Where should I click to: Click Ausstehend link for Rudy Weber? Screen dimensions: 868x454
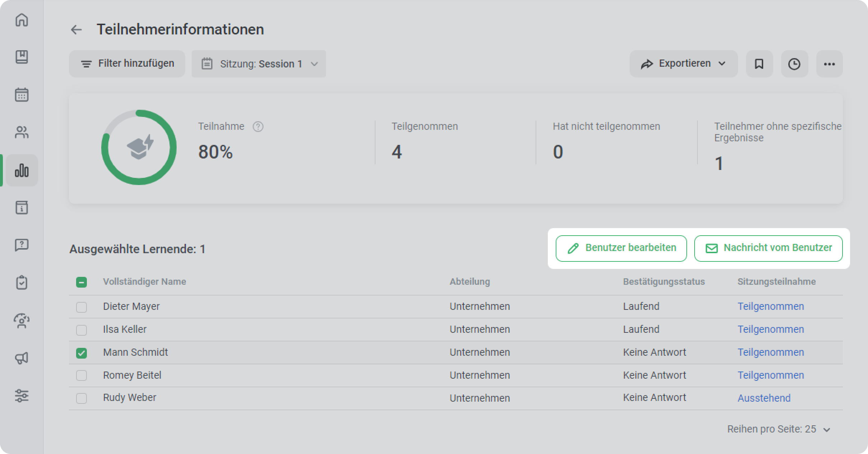point(764,398)
